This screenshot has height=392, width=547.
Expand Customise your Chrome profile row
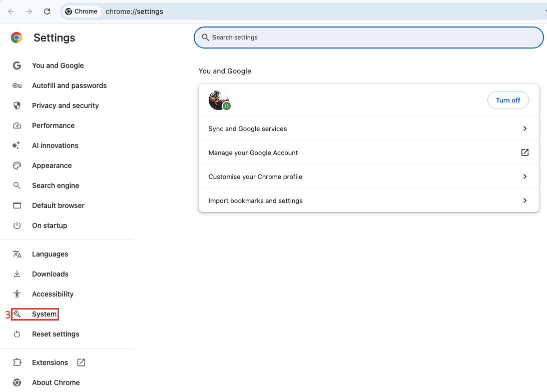pyautogui.click(x=524, y=176)
